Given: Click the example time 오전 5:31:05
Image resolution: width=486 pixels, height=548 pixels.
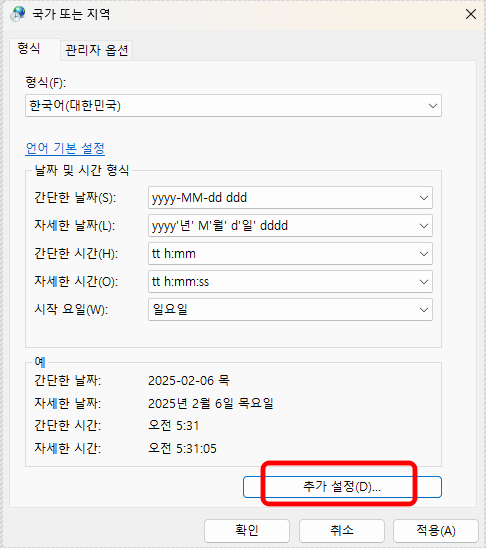Looking at the screenshot, I should 182,448.
